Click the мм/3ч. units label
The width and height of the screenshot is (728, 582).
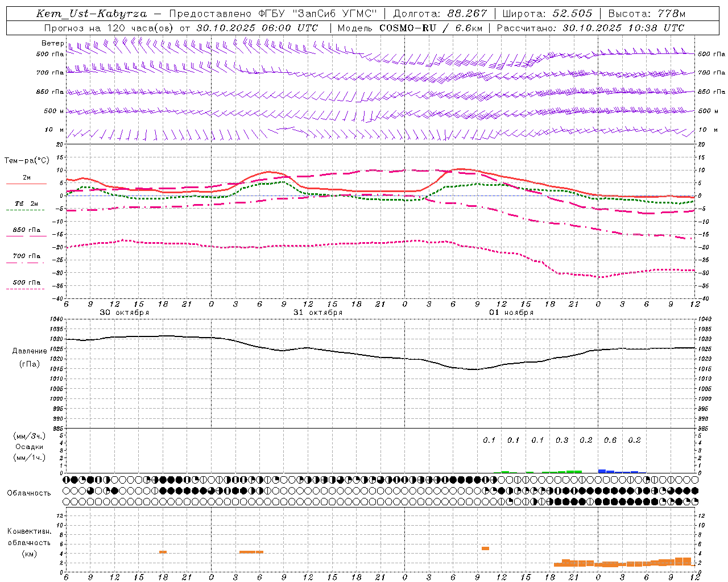[29, 436]
